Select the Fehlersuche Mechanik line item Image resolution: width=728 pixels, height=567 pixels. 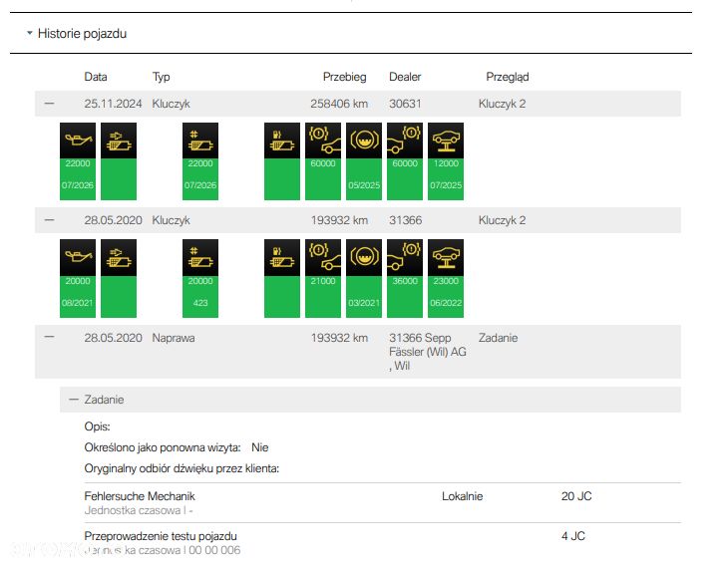(140, 496)
